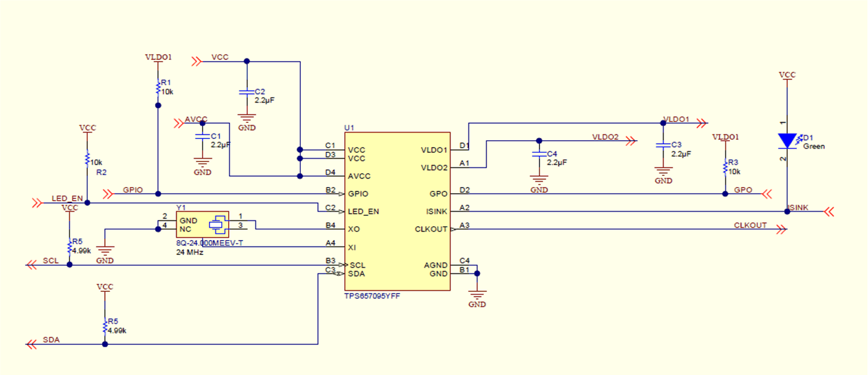
Task: Select the CLKOUT output port arrow
Action: coord(781,230)
